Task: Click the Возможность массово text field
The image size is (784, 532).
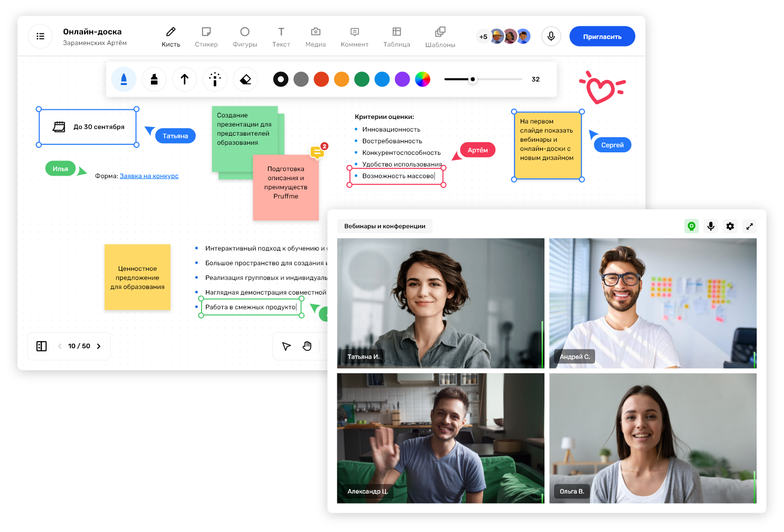Action: 397,176
